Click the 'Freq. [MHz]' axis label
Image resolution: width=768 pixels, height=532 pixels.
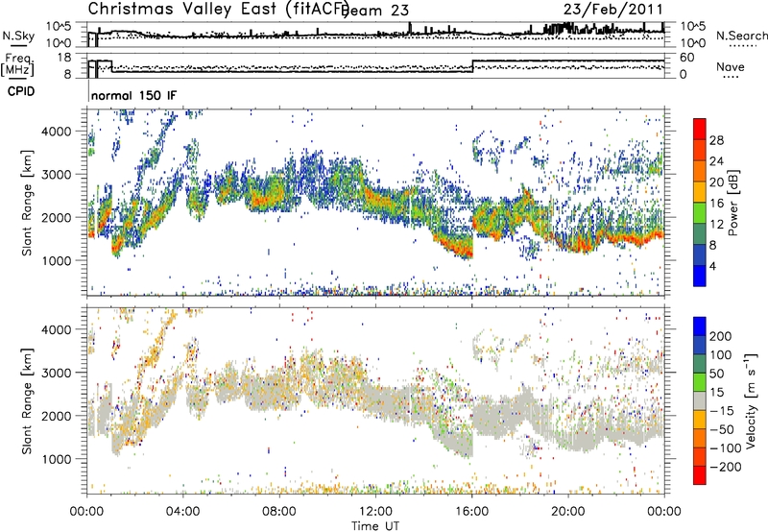click(17, 64)
